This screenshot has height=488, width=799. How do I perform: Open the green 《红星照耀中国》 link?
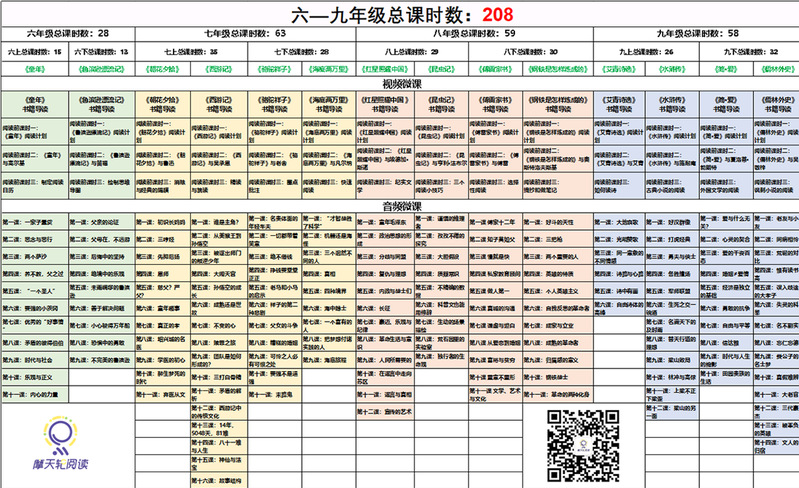(385, 69)
